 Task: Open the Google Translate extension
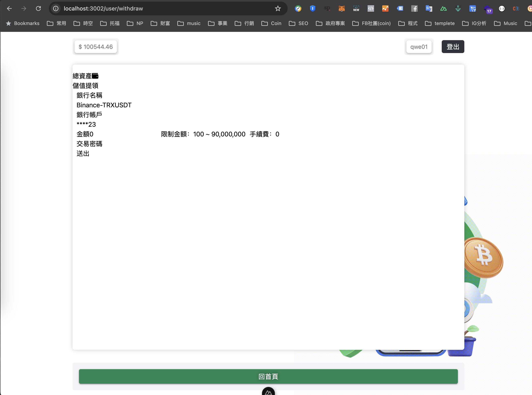pyautogui.click(x=429, y=9)
